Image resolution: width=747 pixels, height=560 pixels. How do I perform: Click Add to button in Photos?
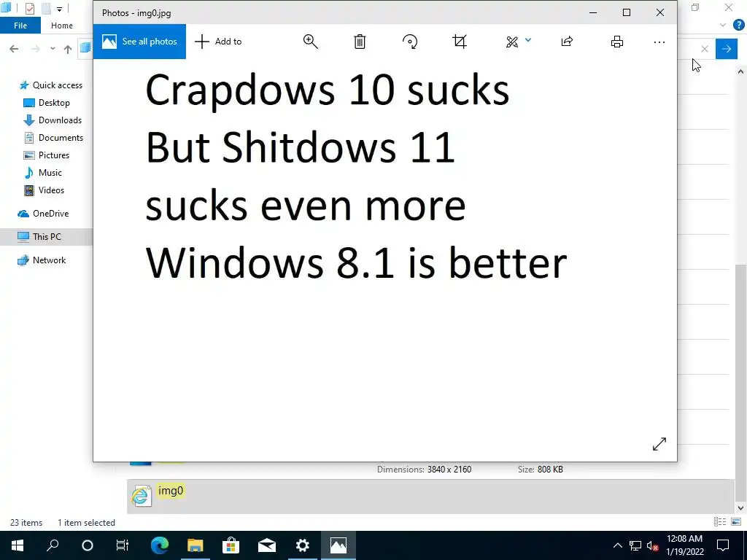(219, 42)
